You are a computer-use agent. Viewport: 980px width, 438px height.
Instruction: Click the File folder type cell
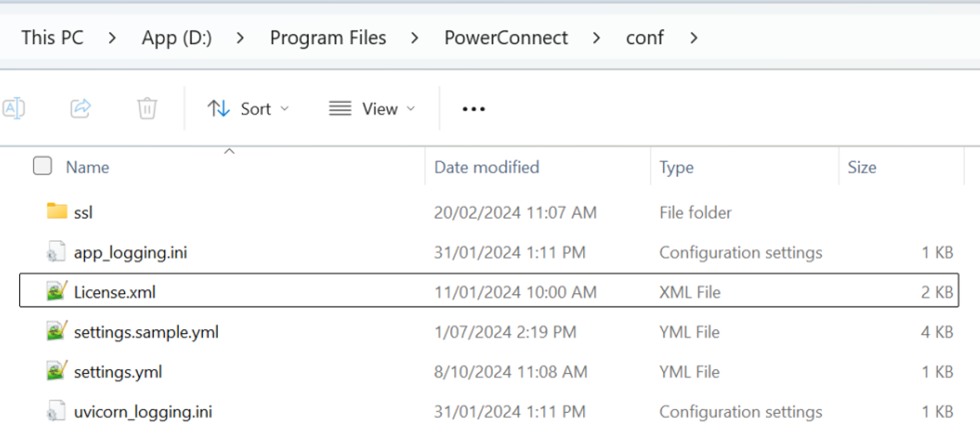click(x=695, y=213)
